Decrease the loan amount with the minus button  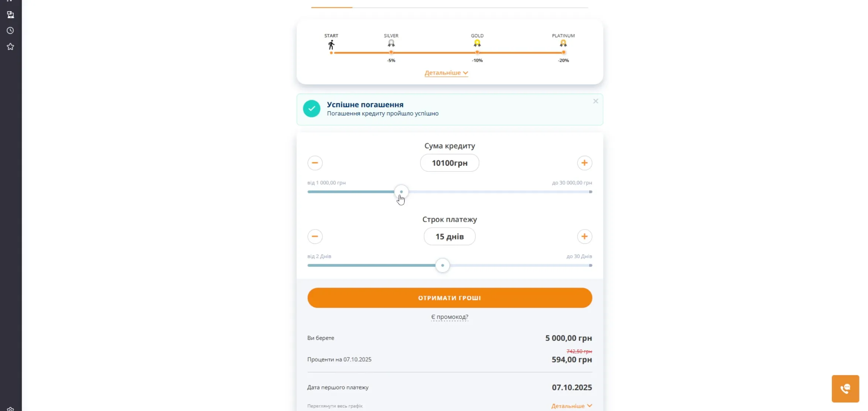[315, 163]
